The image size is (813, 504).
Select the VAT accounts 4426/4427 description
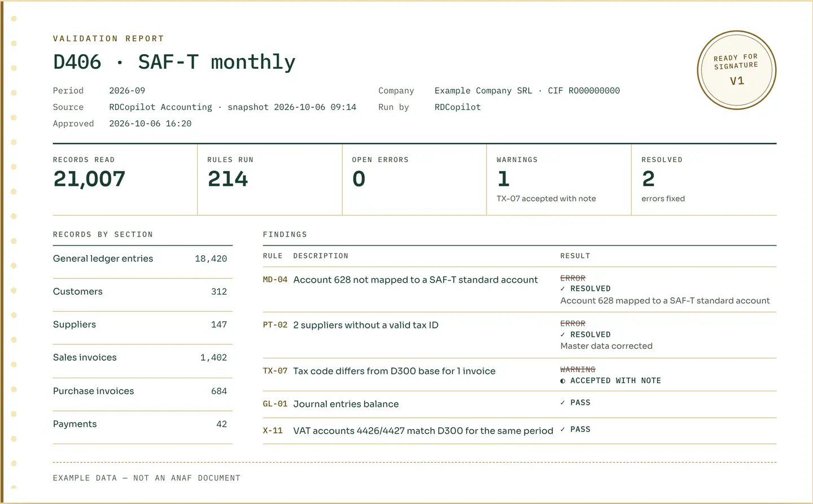[423, 431]
